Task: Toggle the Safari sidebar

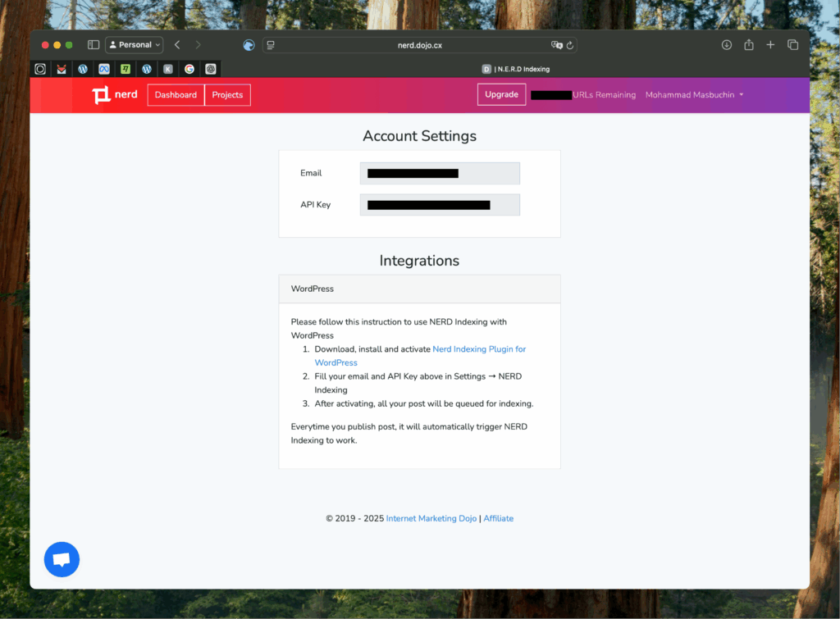Action: [x=94, y=45]
